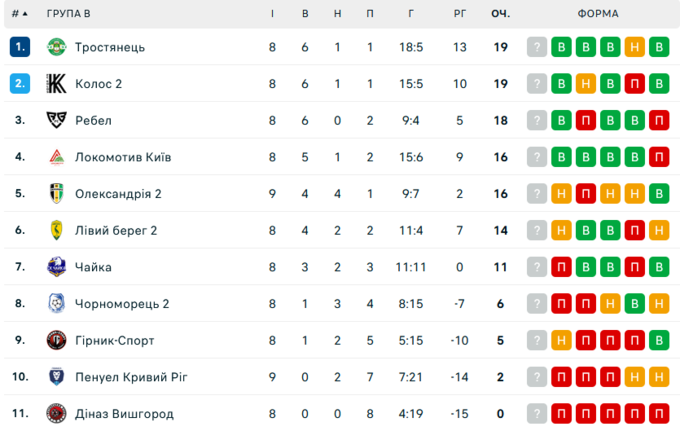Click the Олександрія 2 team crest

pos(56,194)
